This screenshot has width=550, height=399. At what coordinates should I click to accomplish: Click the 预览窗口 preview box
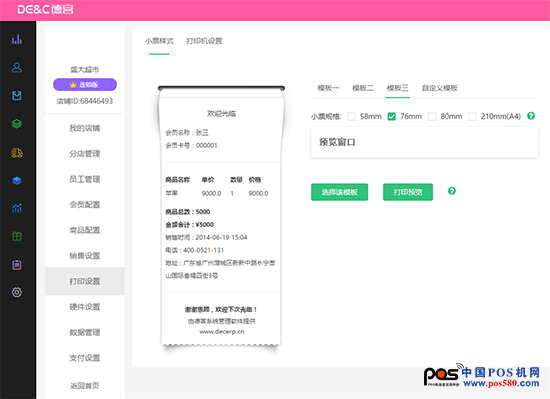(424, 142)
